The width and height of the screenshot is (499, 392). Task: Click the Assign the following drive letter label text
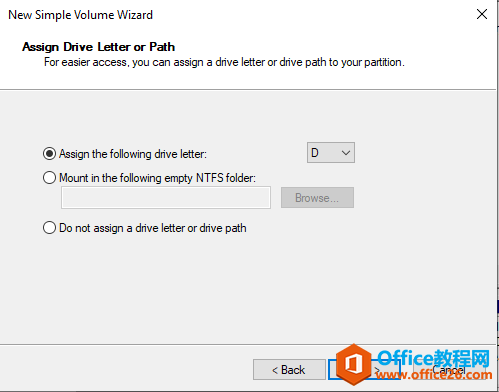point(133,154)
